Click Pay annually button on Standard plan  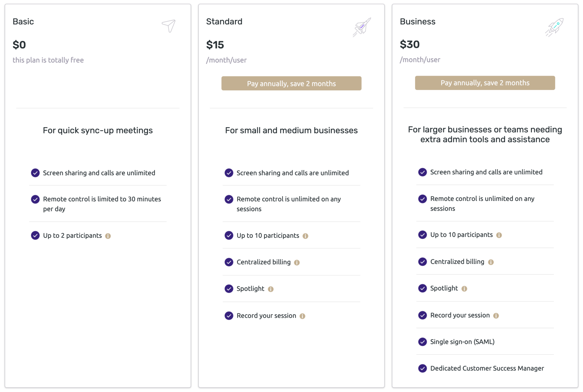click(291, 83)
